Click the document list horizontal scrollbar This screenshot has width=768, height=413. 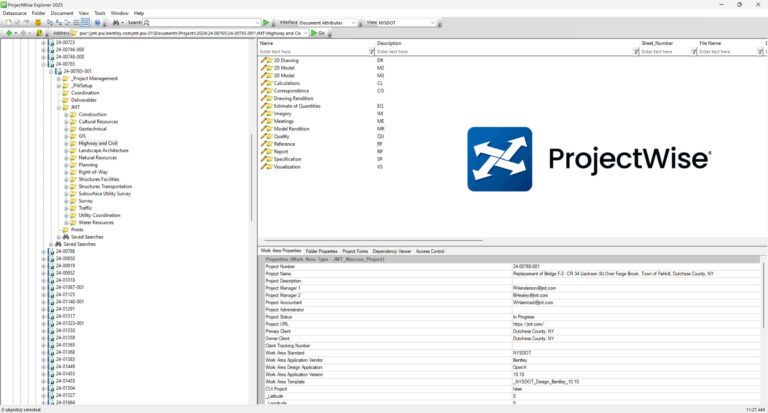coord(373,241)
